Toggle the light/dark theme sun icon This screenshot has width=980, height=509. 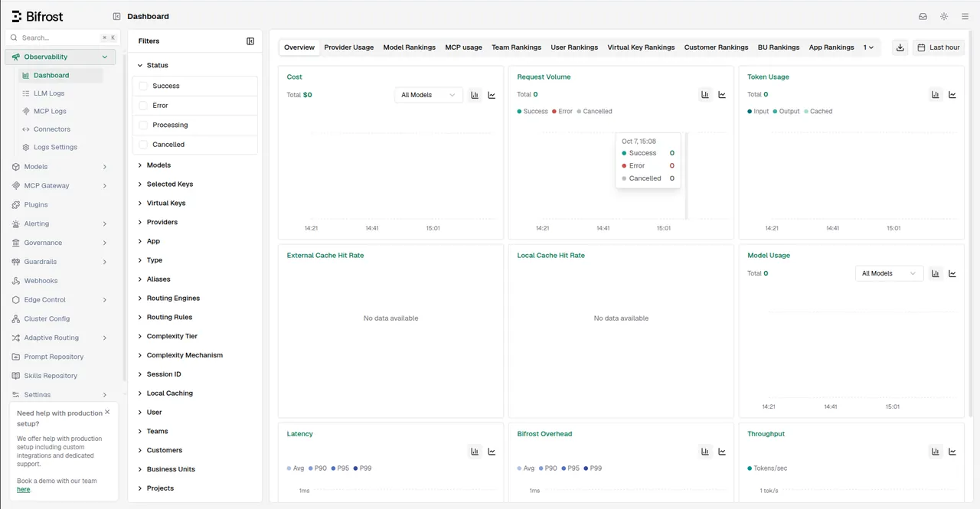[x=944, y=16]
